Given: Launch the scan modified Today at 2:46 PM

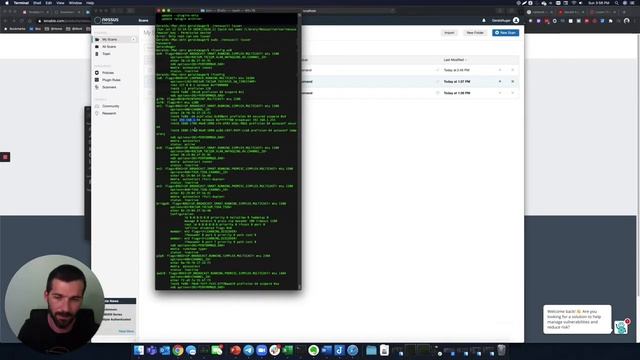Looking at the screenshot, I should pos(500,70).
